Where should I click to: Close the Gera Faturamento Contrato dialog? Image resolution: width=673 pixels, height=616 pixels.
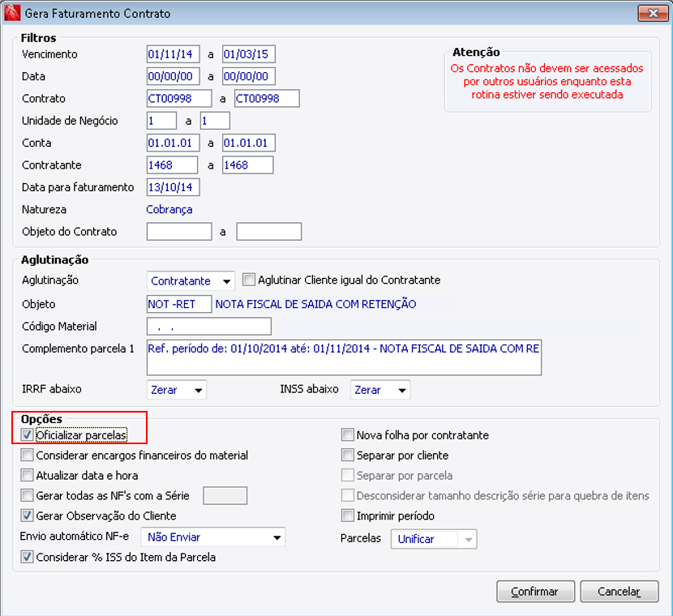click(x=653, y=13)
